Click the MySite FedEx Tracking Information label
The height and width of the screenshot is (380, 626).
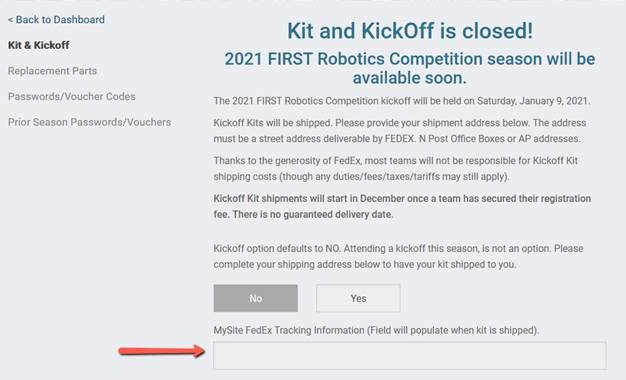pyautogui.click(x=376, y=330)
